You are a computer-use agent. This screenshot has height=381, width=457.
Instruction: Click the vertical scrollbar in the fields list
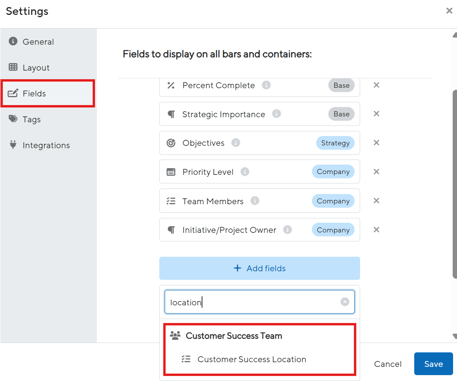(455, 183)
